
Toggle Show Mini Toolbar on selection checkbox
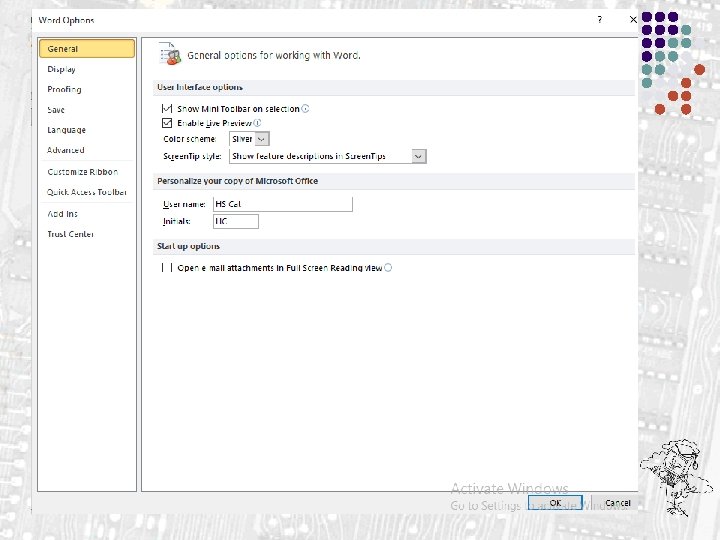(167, 109)
